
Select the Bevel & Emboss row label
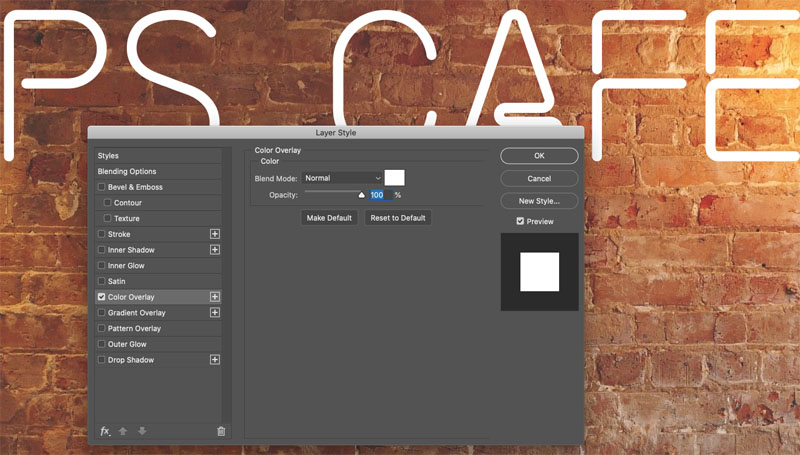click(135, 187)
